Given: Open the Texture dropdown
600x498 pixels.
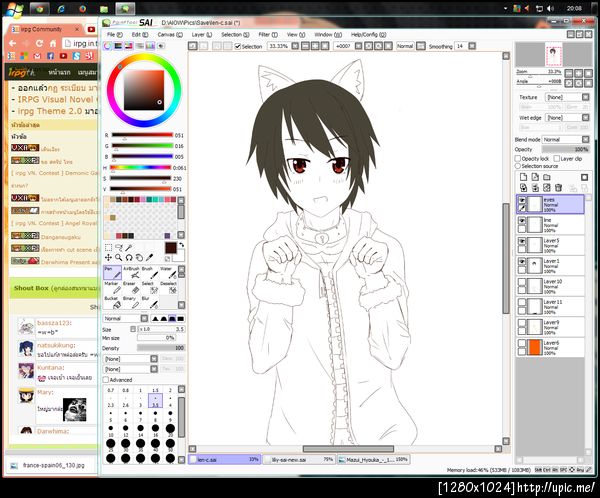Looking at the screenshot, I should point(568,97).
